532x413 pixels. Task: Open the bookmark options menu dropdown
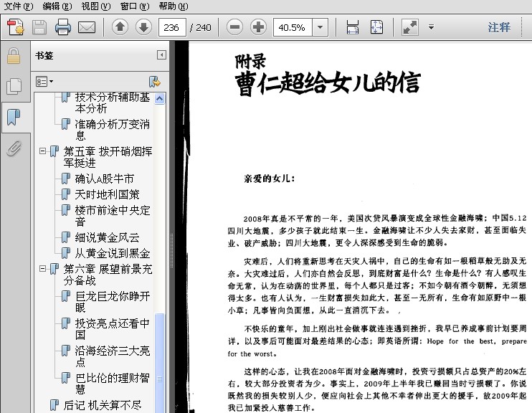pos(44,82)
